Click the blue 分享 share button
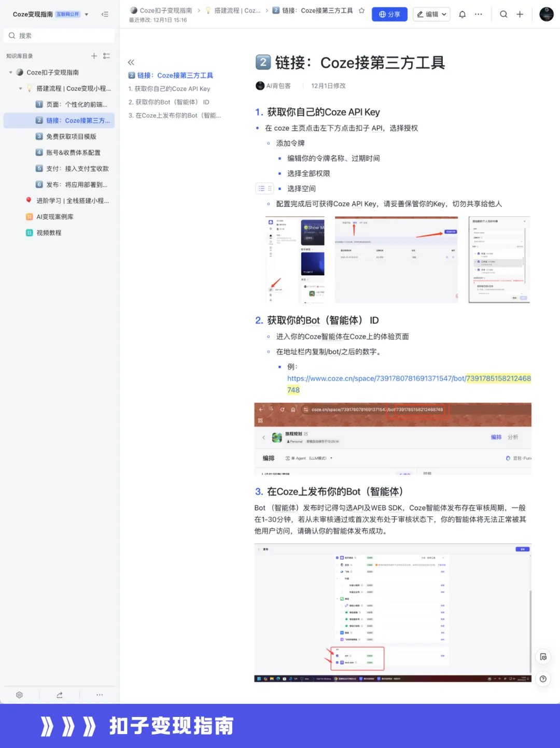Viewport: 560px width, 748px height. [389, 15]
